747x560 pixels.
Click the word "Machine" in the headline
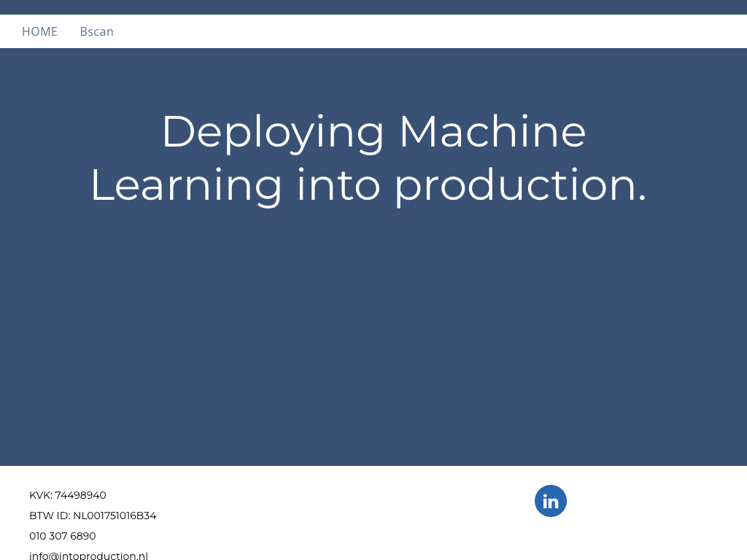[492, 132]
